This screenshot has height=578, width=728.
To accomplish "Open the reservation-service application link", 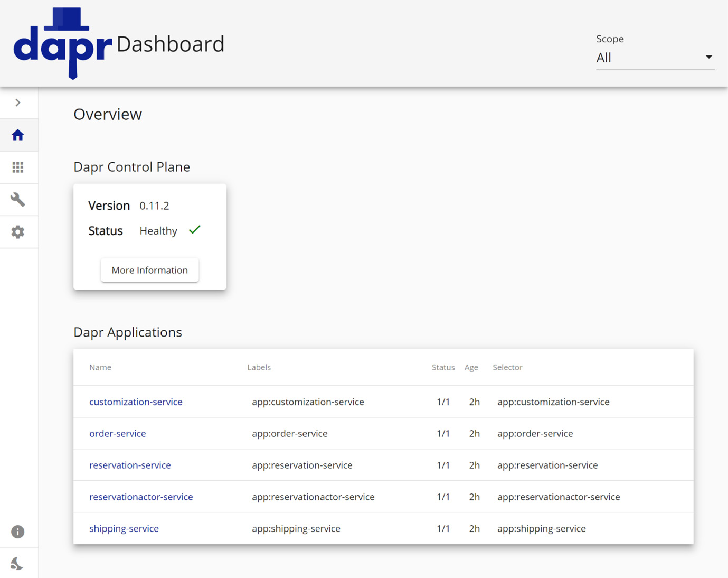I will click(x=130, y=465).
